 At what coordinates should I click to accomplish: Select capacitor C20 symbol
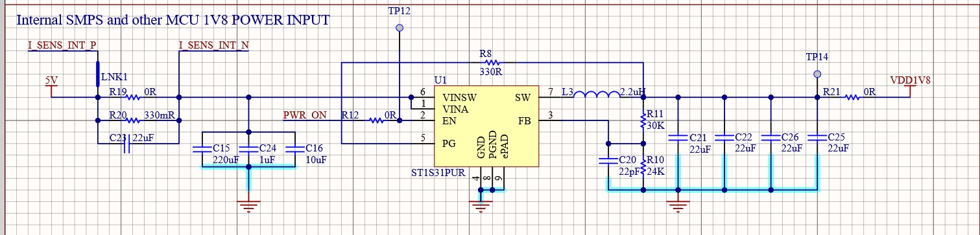(608, 161)
